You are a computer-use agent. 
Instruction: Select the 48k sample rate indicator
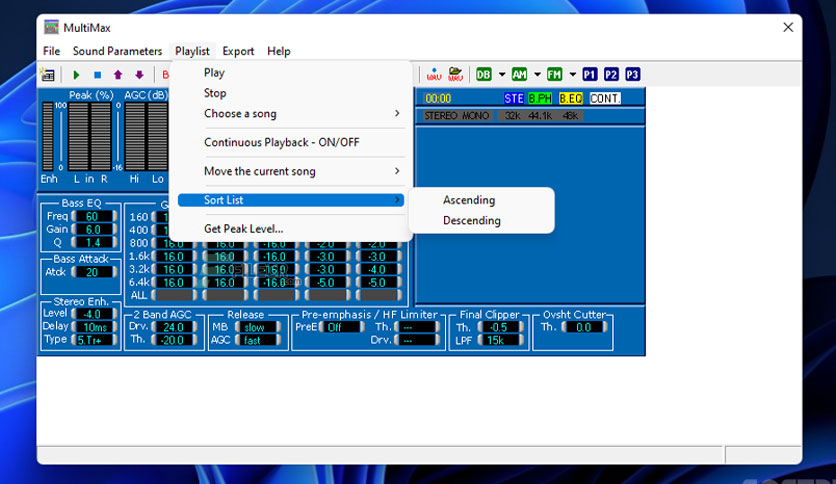(x=570, y=116)
